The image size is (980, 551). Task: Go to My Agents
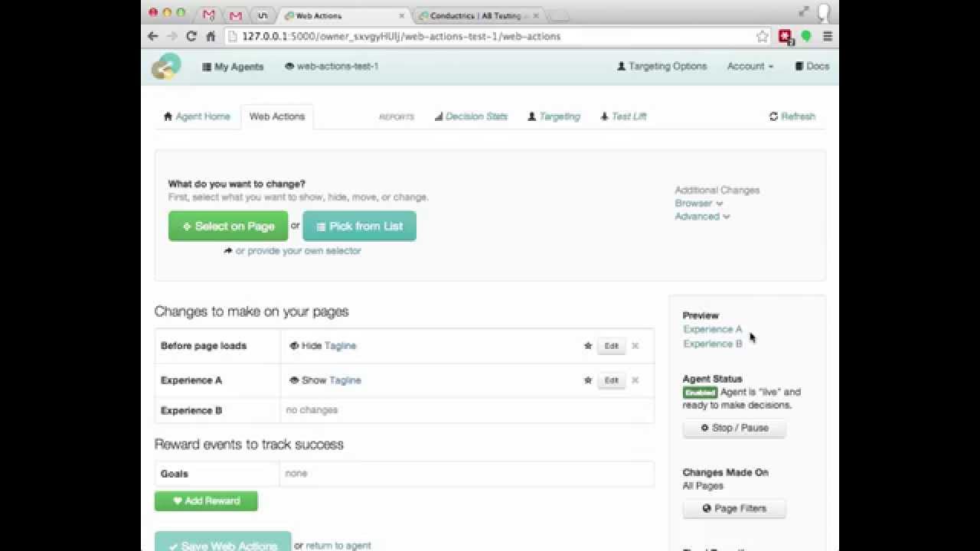coord(233,67)
